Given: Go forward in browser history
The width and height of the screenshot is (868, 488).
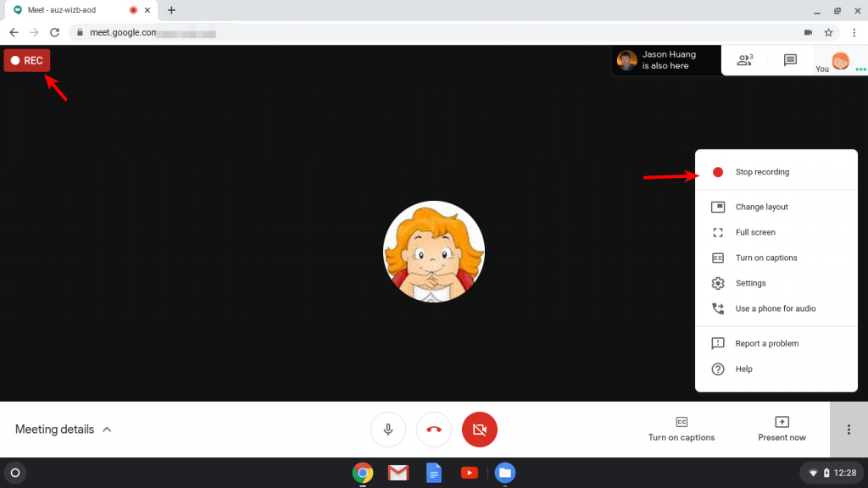Looking at the screenshot, I should [x=34, y=33].
